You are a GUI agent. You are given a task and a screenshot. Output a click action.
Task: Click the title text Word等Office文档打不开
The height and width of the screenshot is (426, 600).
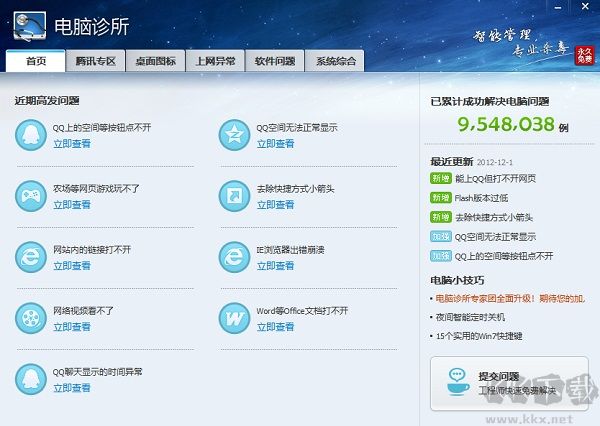pyautogui.click(x=302, y=311)
